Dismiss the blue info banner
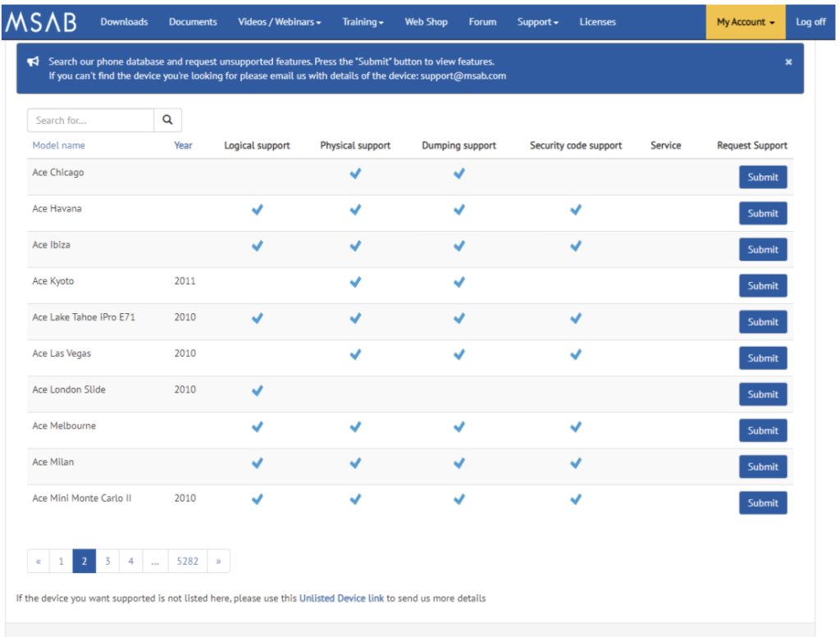Image resolution: width=840 pixels, height=637 pixels. point(788,62)
